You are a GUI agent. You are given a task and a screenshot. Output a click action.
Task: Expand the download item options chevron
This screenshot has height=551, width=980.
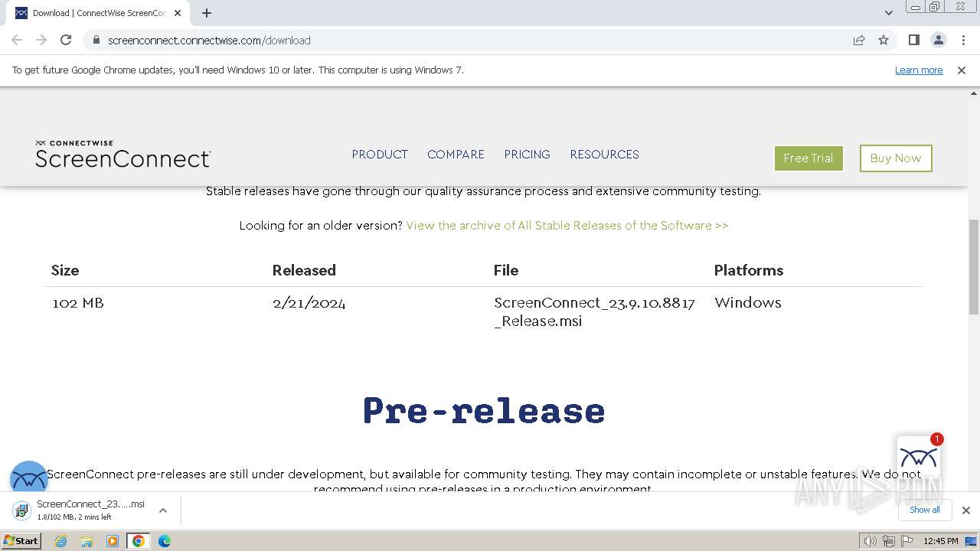(162, 510)
